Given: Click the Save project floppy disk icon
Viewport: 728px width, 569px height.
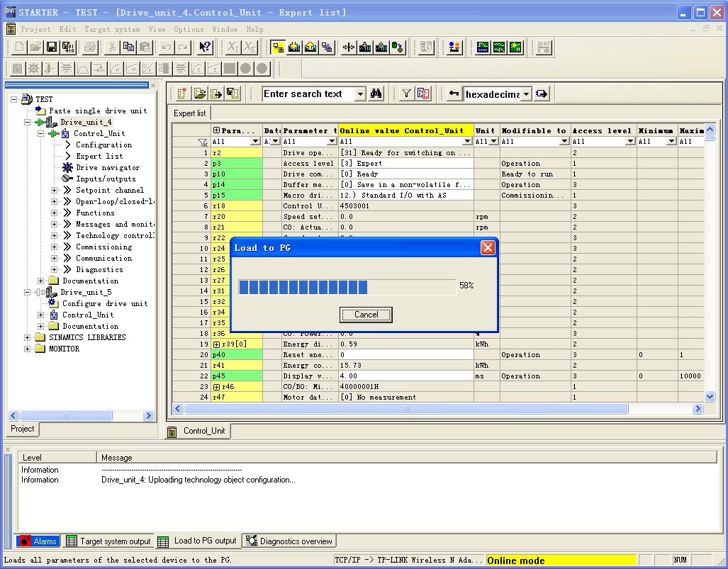Looking at the screenshot, I should (x=52, y=47).
